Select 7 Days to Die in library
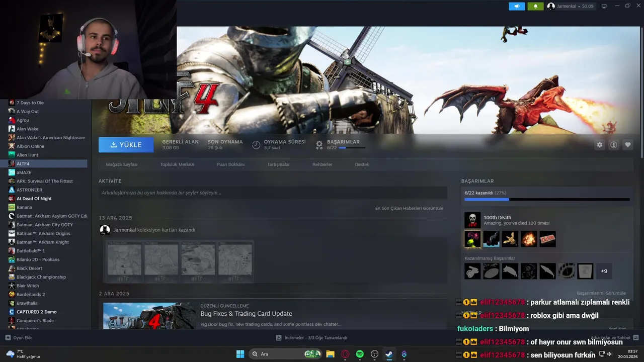Viewport: 644px width, 362px height. coord(48,103)
